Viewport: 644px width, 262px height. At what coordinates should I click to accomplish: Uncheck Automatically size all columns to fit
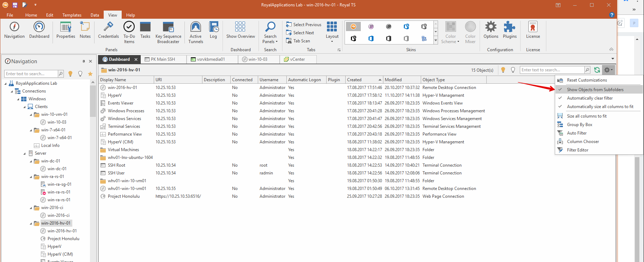pyautogui.click(x=600, y=107)
